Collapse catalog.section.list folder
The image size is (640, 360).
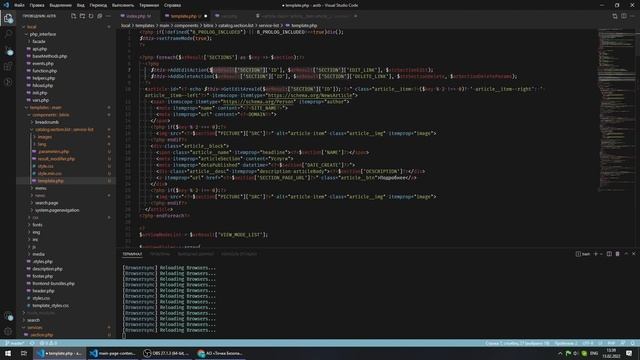coord(65,129)
